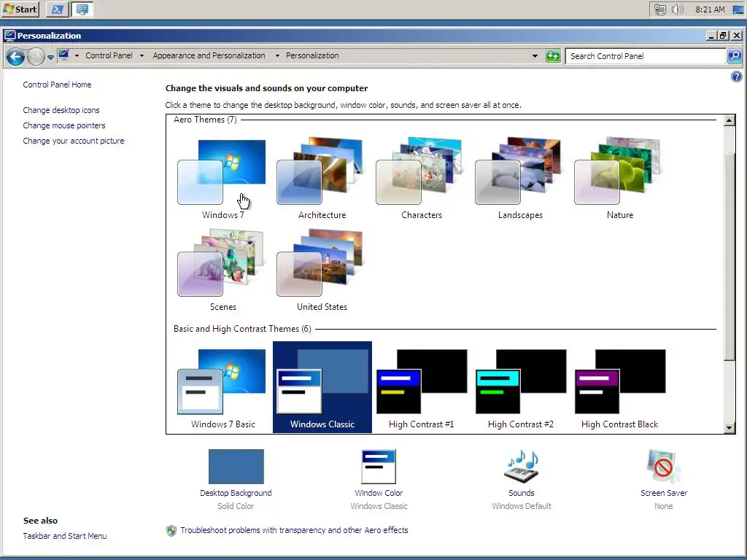The height and width of the screenshot is (560, 747).
Task: Select the Windows Classic theme
Action: click(x=322, y=387)
